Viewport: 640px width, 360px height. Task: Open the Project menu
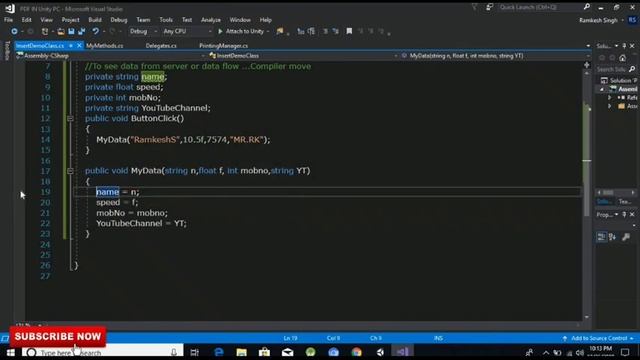[x=70, y=20]
